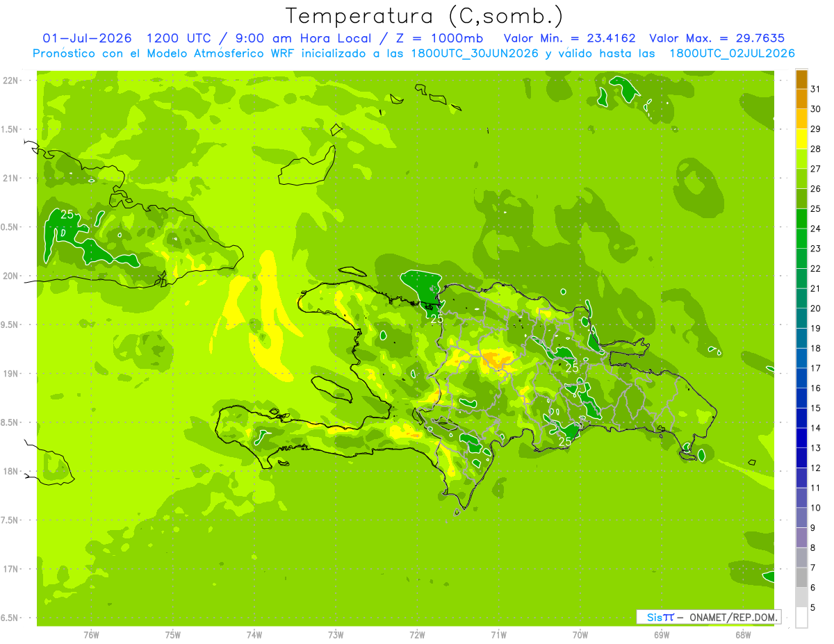Click the Valor Min. = 23.4162 text
The image size is (834, 644).
(570, 38)
